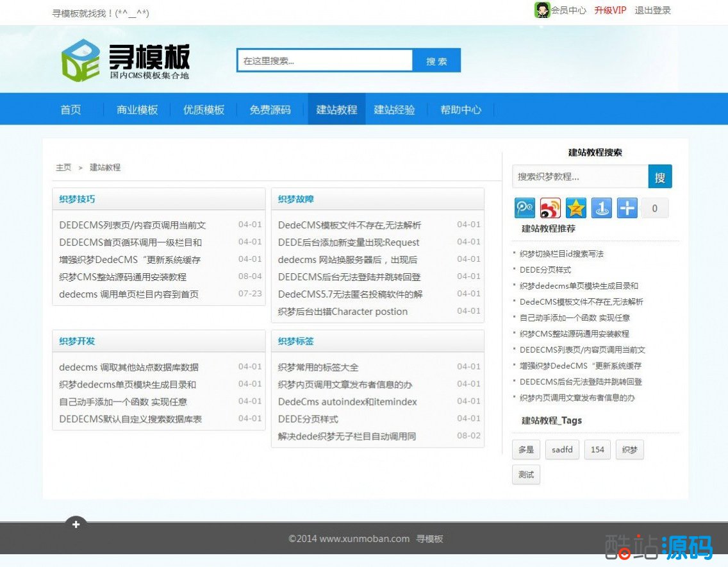Click the 搜 button in sidebar search
Viewport: 728px width, 567px height.
660,176
